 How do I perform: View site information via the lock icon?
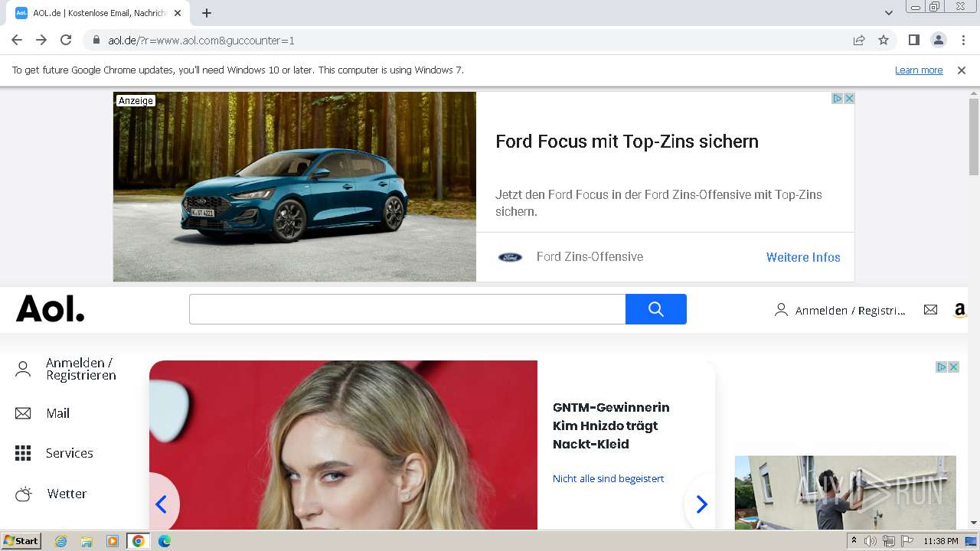coord(96,40)
